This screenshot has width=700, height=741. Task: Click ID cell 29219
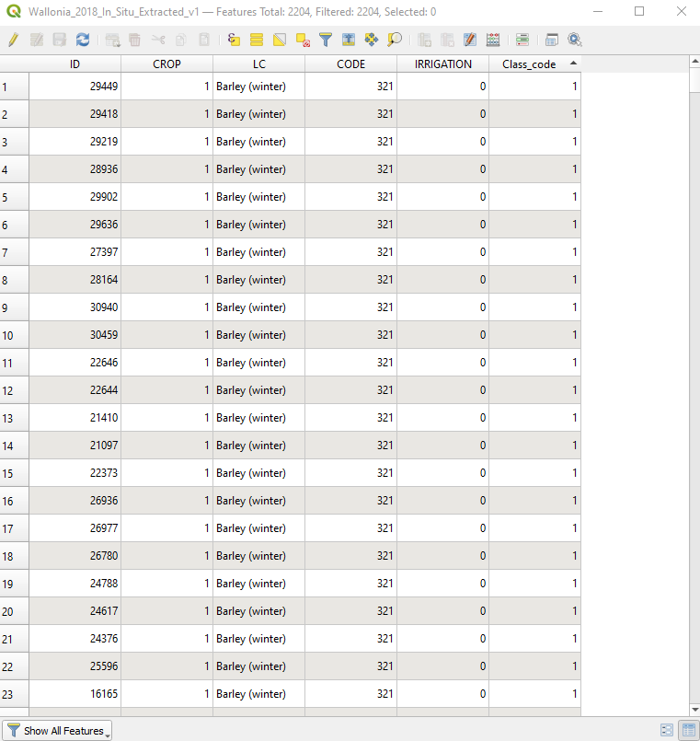(75, 142)
